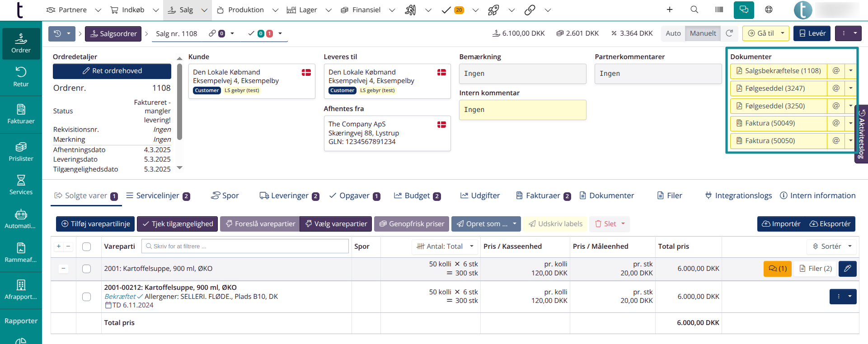
Task: Expand the Gå til dropdown
Action: [782, 33]
